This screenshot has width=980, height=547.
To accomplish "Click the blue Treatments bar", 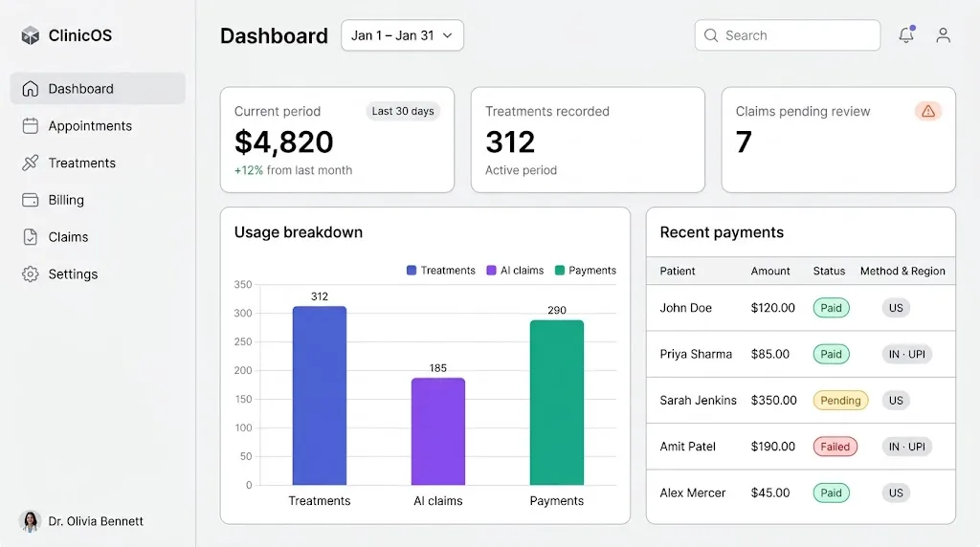I will click(x=320, y=395).
